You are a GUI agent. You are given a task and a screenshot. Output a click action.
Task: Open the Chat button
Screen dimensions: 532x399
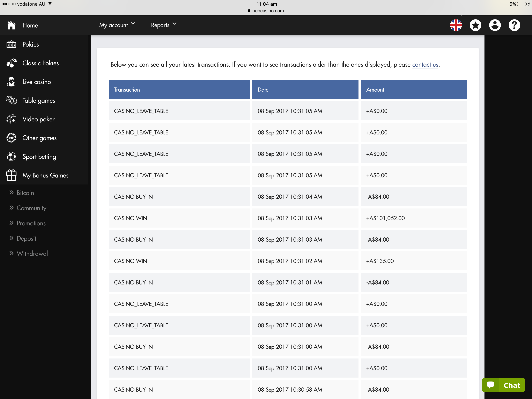[x=503, y=385]
